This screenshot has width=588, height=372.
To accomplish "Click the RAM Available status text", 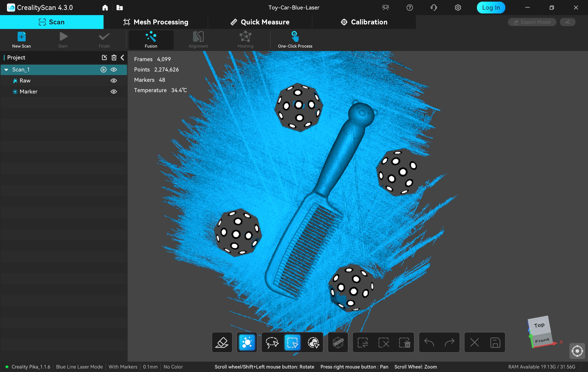I will tap(542, 367).
